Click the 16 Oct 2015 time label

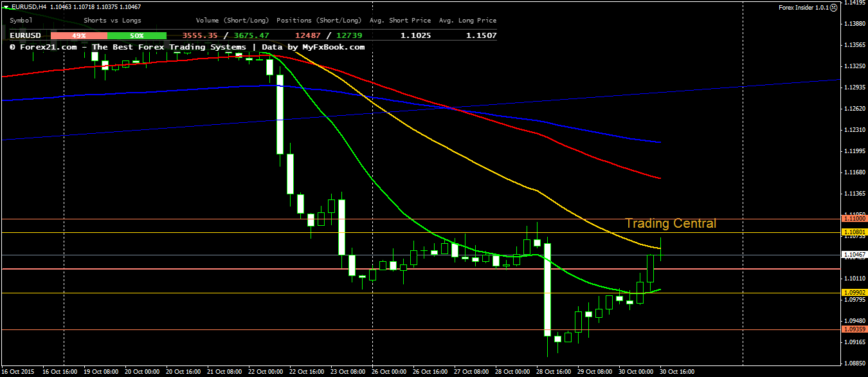[x=19, y=372]
